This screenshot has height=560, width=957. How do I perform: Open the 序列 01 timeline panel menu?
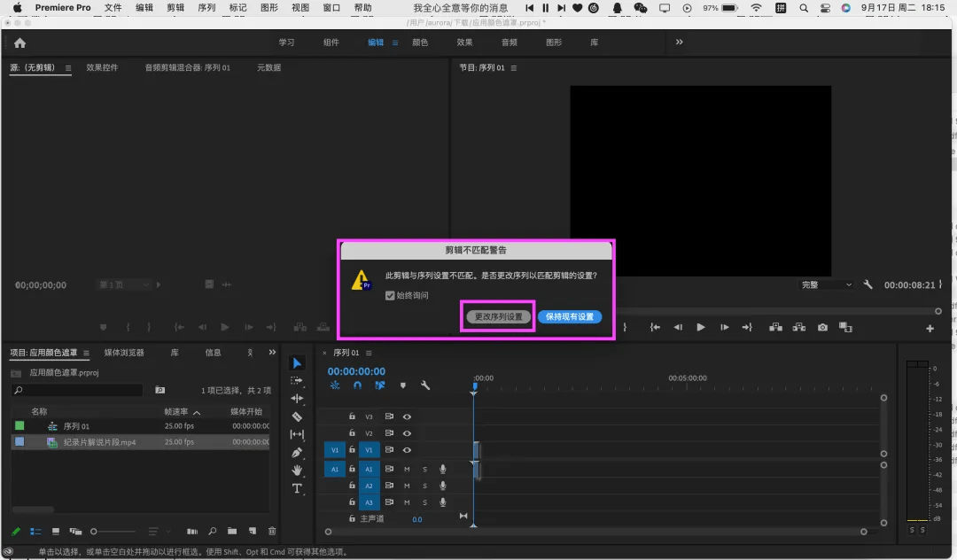pyautogui.click(x=369, y=353)
